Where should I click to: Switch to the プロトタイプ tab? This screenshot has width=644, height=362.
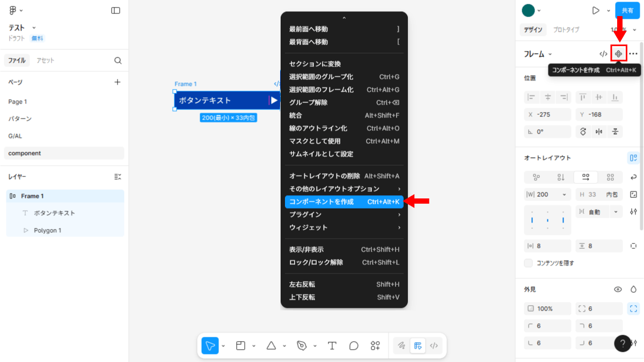tap(566, 30)
